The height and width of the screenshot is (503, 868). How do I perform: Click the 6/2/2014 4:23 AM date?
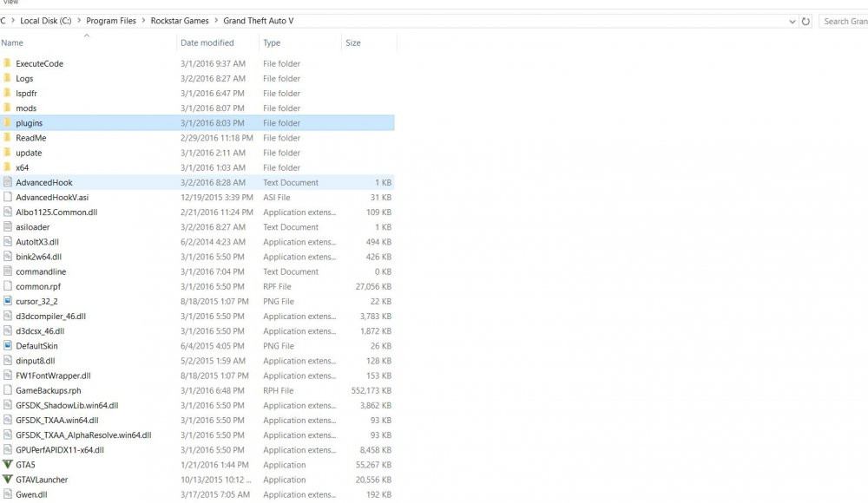pos(213,242)
